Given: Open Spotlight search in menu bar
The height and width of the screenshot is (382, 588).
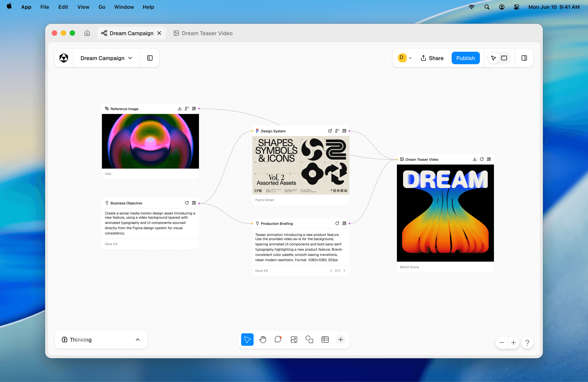Looking at the screenshot, I should click(x=487, y=7).
